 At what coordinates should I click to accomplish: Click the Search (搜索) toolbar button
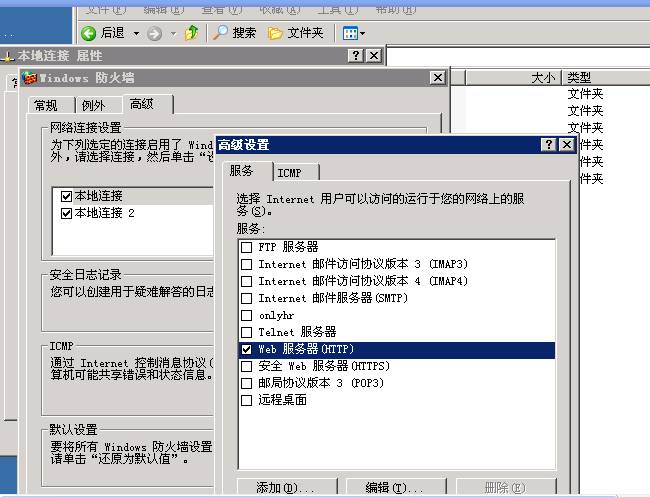[234, 33]
